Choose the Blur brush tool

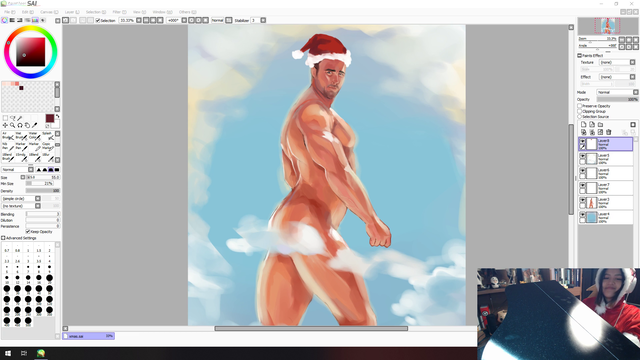pyautogui.click(x=47, y=157)
